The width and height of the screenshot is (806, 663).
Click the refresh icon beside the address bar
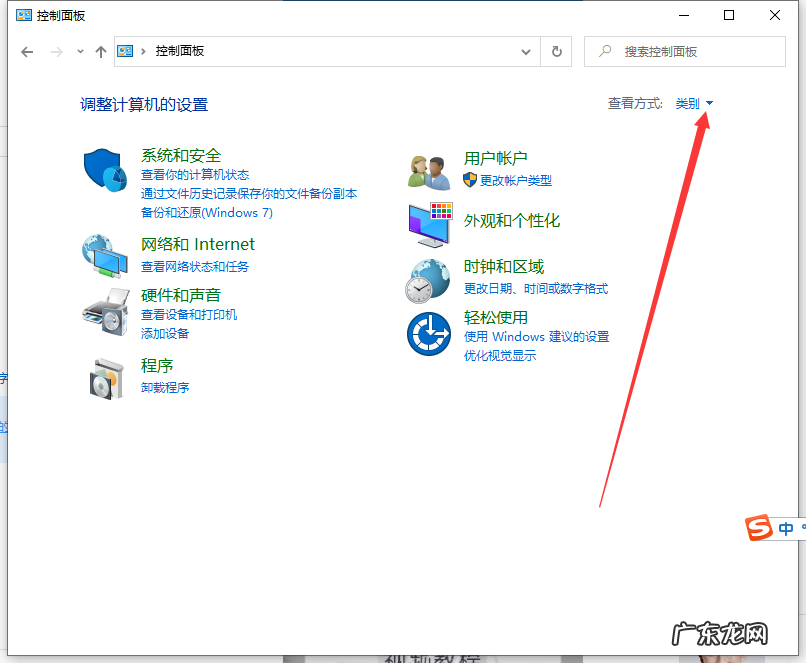click(556, 51)
